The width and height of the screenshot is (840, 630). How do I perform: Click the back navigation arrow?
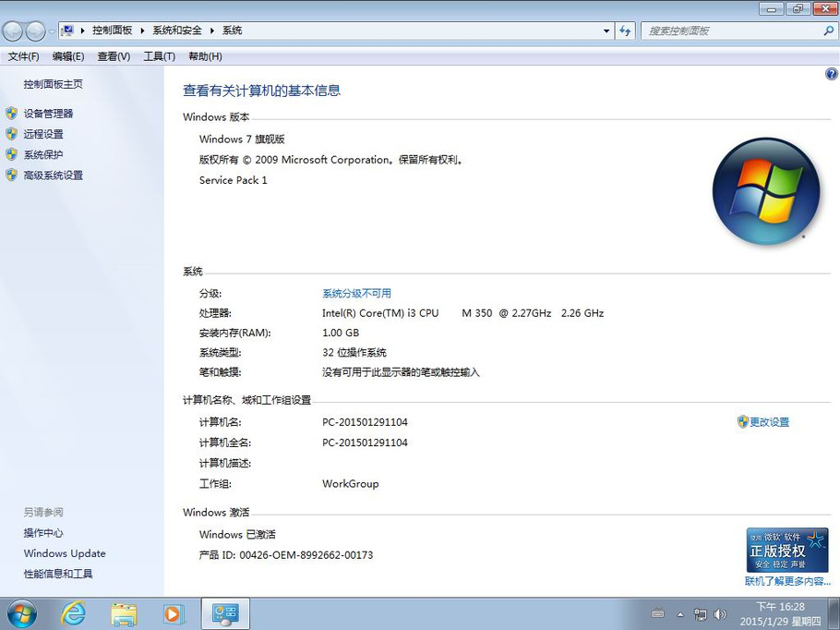(13, 31)
